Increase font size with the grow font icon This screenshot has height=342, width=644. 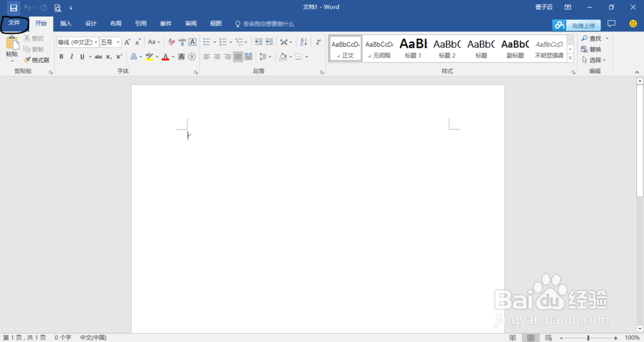click(x=128, y=42)
